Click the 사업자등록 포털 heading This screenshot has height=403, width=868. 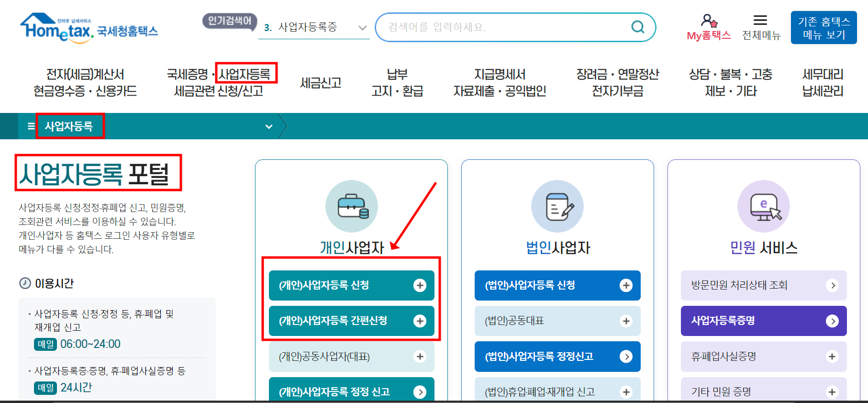(x=94, y=173)
